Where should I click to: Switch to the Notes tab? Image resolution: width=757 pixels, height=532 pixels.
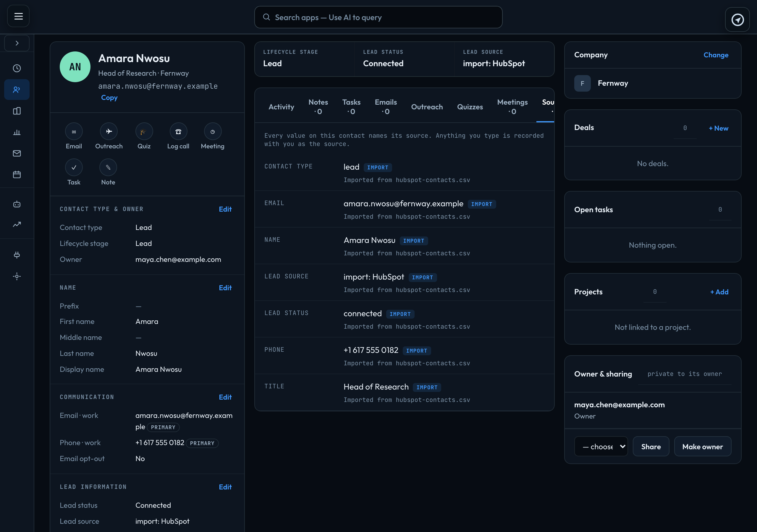coord(318,107)
